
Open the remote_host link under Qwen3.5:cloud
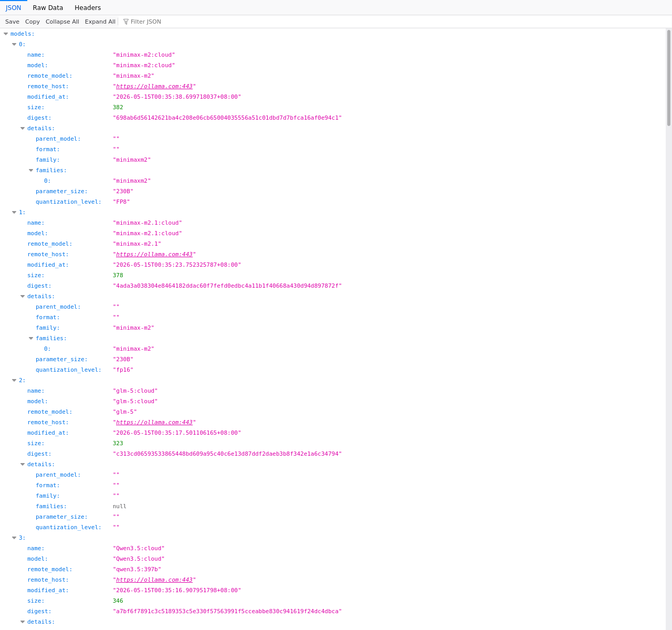154,580
